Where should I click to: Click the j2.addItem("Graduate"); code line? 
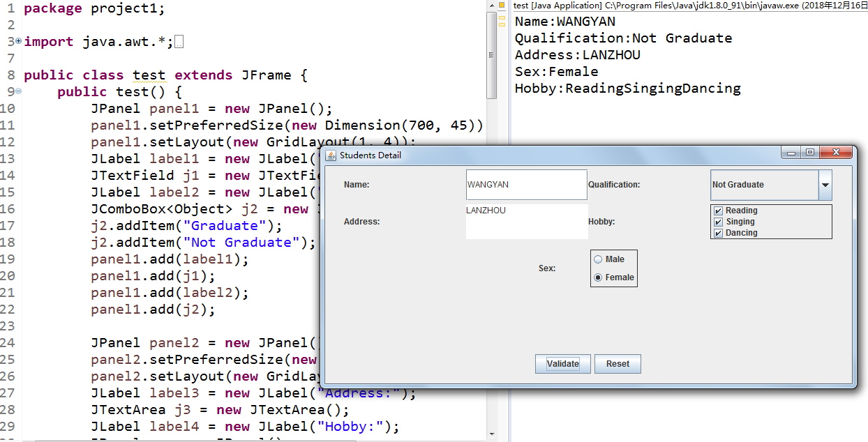coord(186,226)
